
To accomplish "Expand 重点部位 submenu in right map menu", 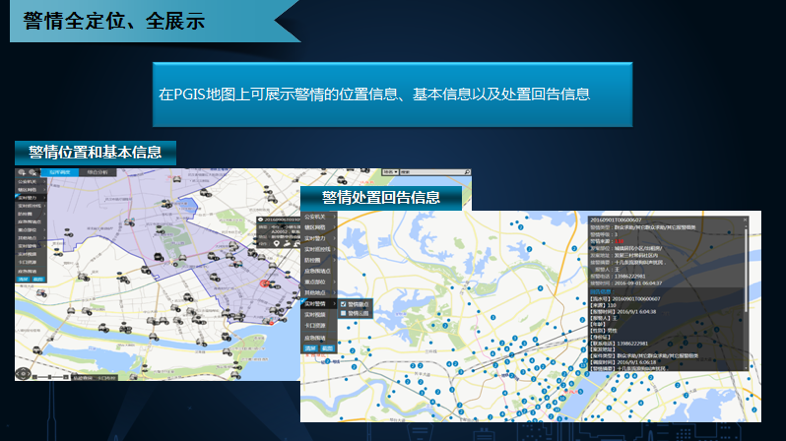I will [318, 281].
